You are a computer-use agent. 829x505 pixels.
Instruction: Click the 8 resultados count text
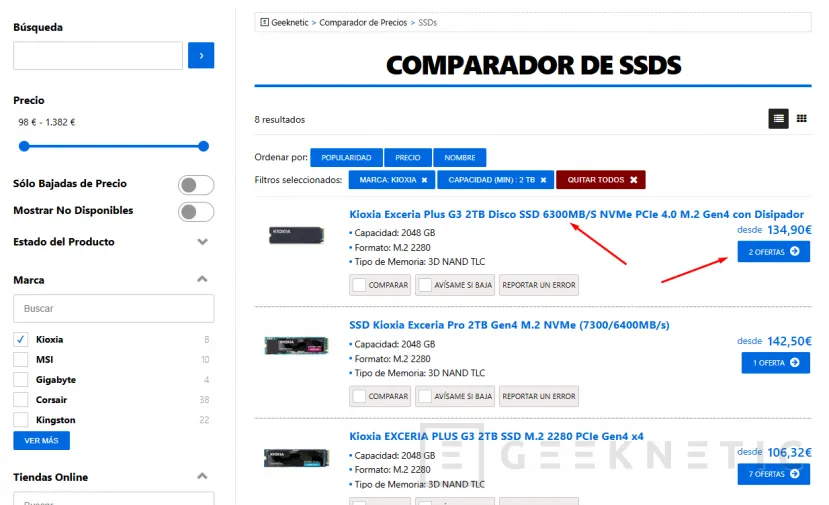coord(280,120)
